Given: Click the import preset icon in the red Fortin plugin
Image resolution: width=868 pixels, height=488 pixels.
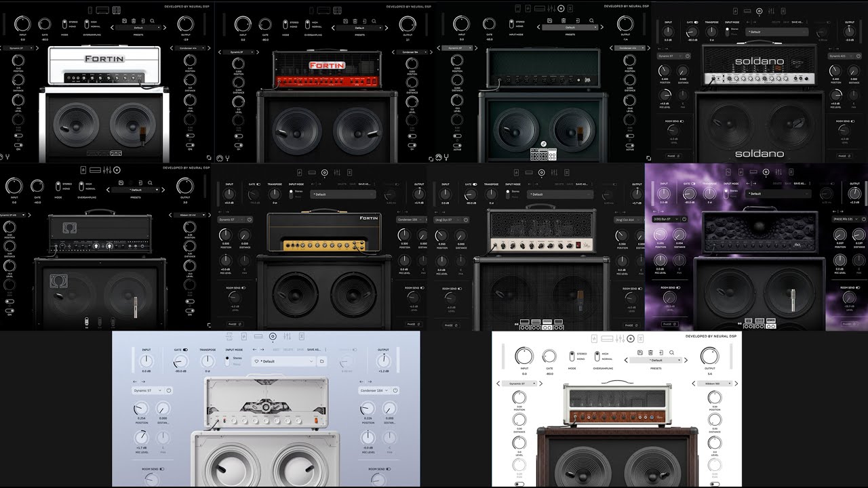Looking at the screenshot, I should (364, 21).
